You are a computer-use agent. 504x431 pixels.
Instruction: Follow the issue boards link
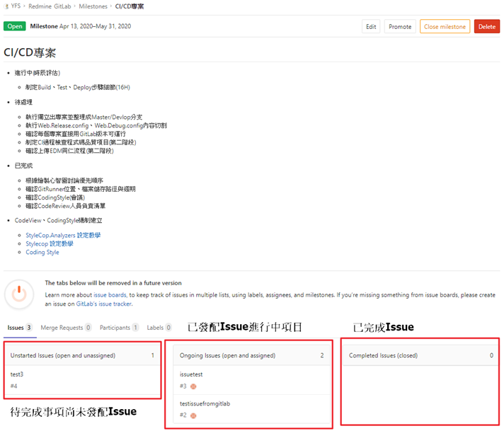click(110, 294)
